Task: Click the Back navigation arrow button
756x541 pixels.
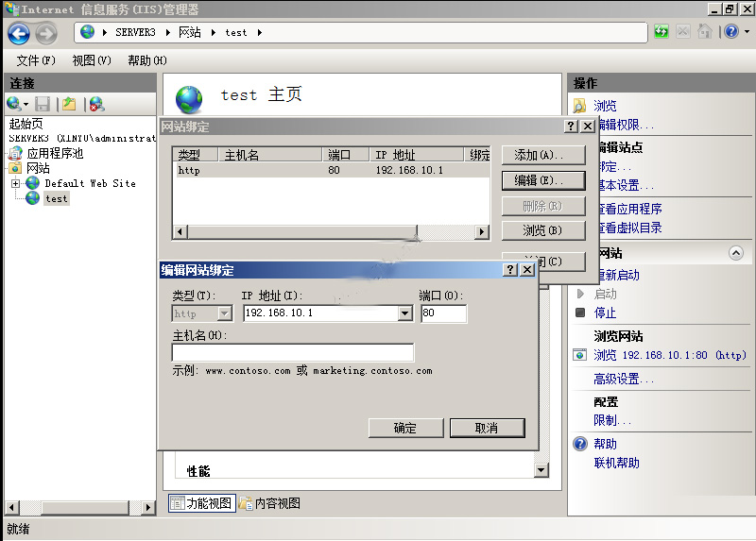Action: [x=19, y=33]
